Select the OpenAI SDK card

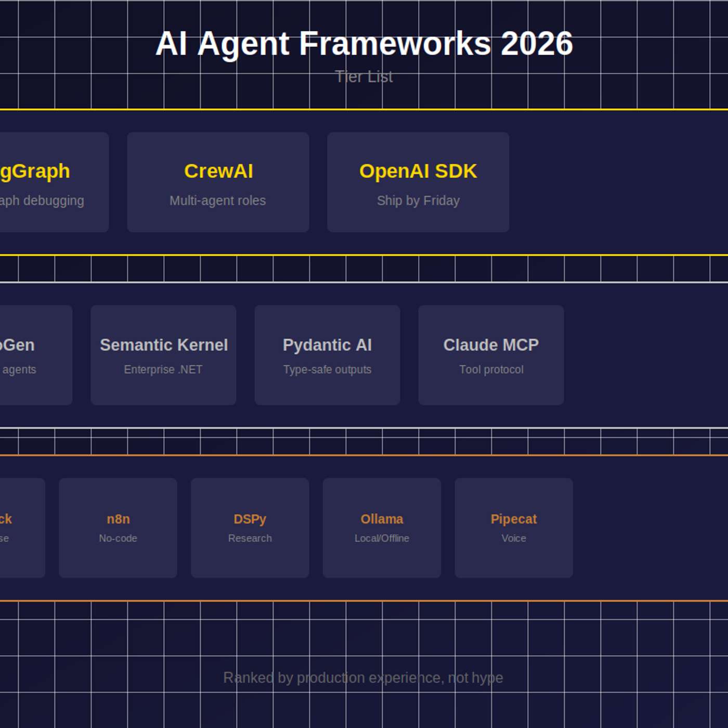point(418,182)
